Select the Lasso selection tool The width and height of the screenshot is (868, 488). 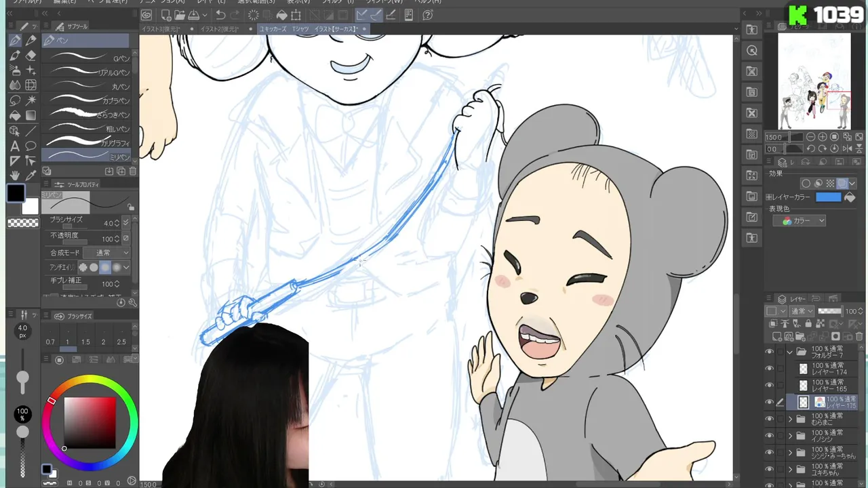(15, 100)
